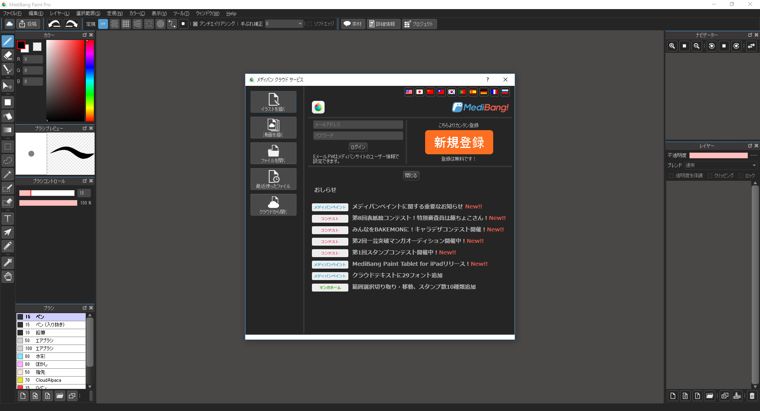Open the stabilizer correction dropdown

point(284,24)
